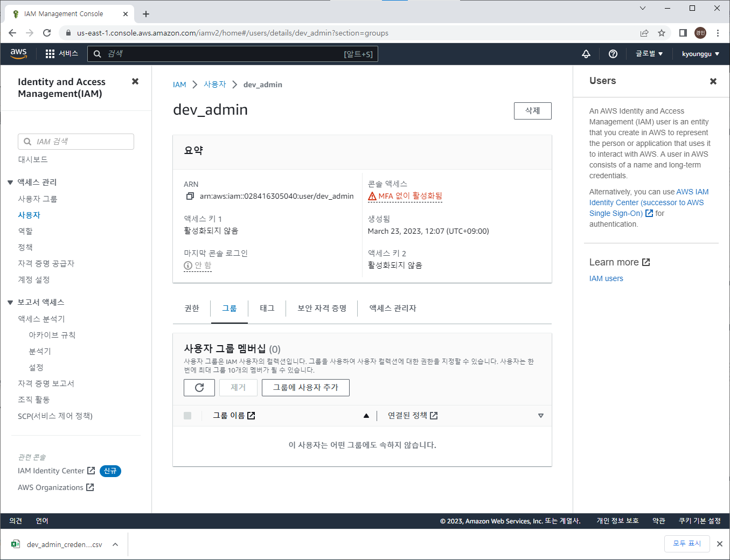Click the forward arrow in browser

pyautogui.click(x=30, y=33)
